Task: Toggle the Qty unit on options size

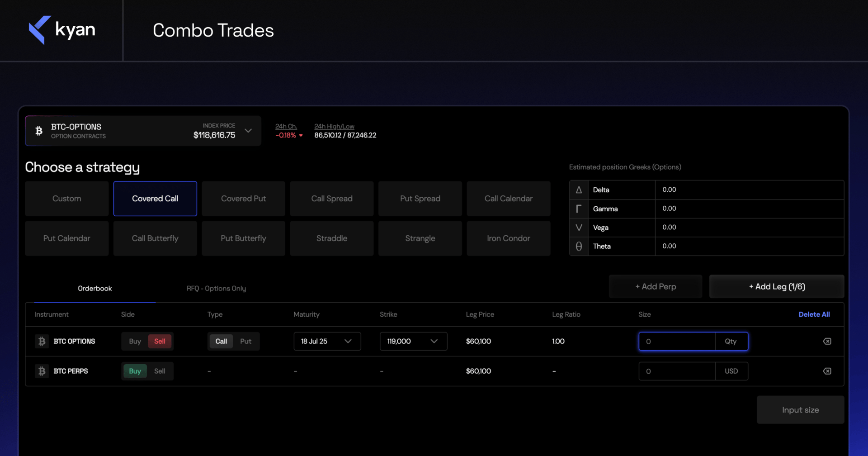Action: 731,341
